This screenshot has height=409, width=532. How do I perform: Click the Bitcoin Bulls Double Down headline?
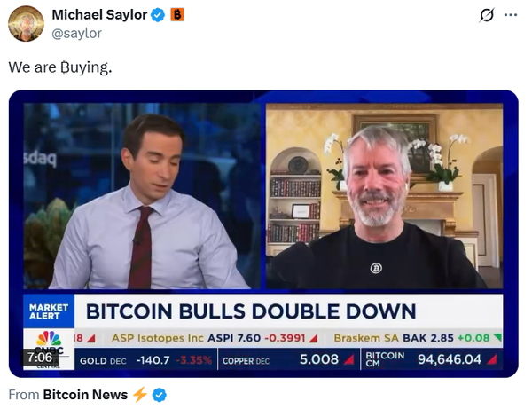(x=251, y=311)
